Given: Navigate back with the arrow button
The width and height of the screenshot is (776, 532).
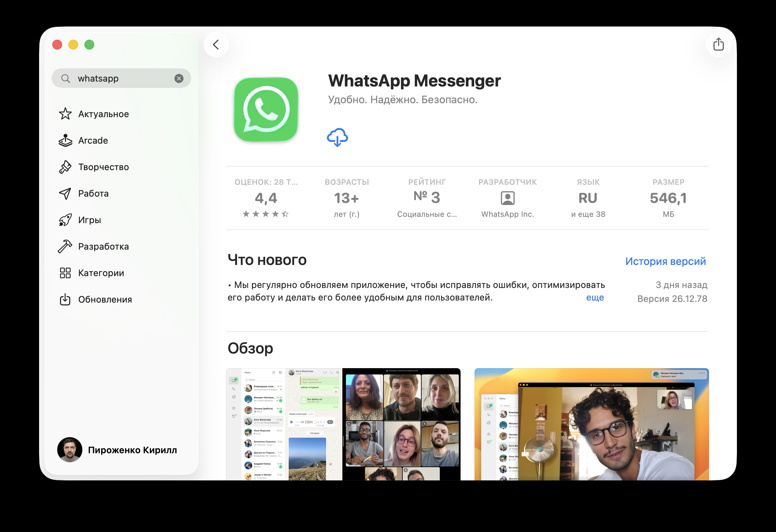Looking at the screenshot, I should pos(216,45).
